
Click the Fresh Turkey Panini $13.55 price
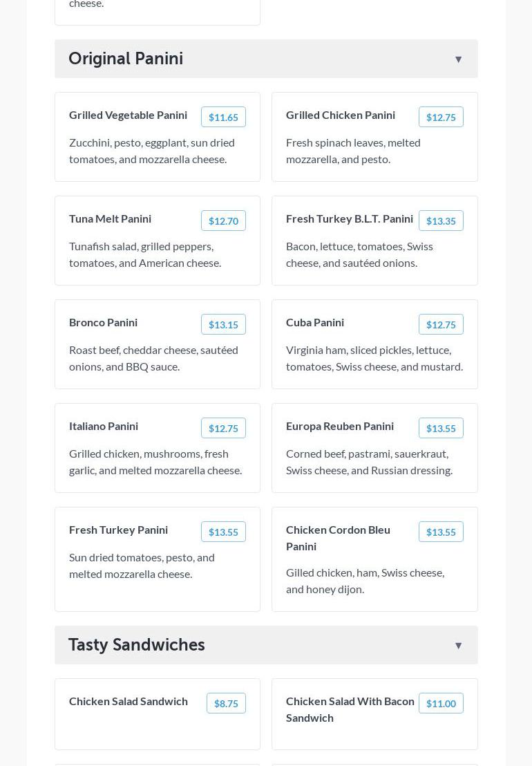click(223, 532)
